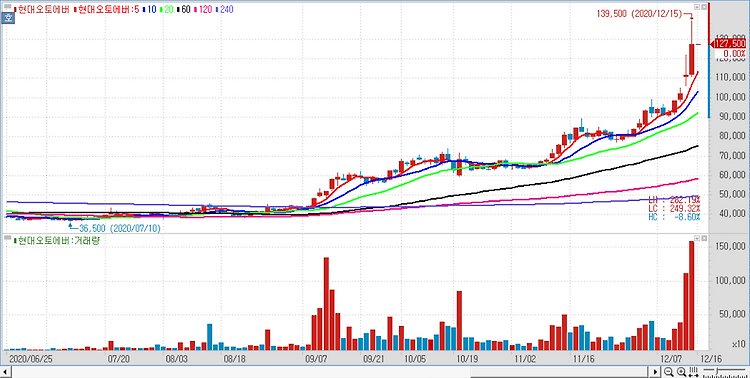Select the 현대오토에버 price series legend

click(x=43, y=9)
